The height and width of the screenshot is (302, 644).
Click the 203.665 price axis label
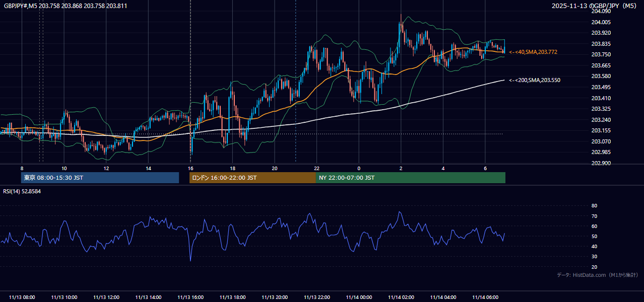pos(601,65)
